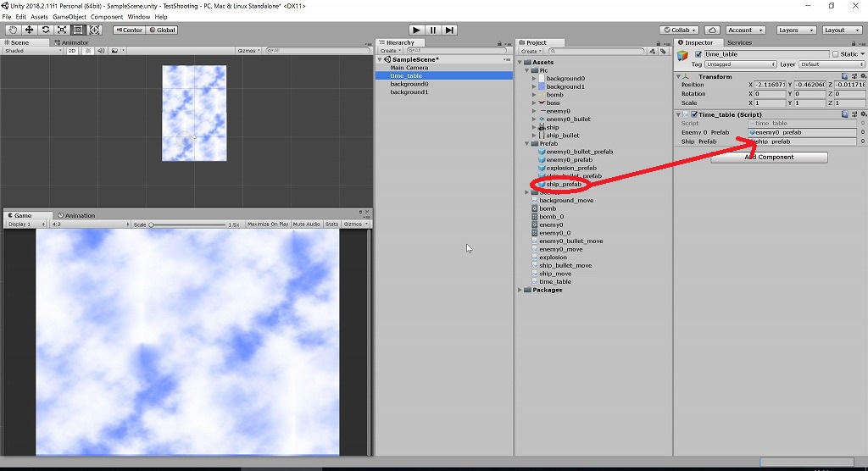Select the Scale tool

(x=61, y=30)
